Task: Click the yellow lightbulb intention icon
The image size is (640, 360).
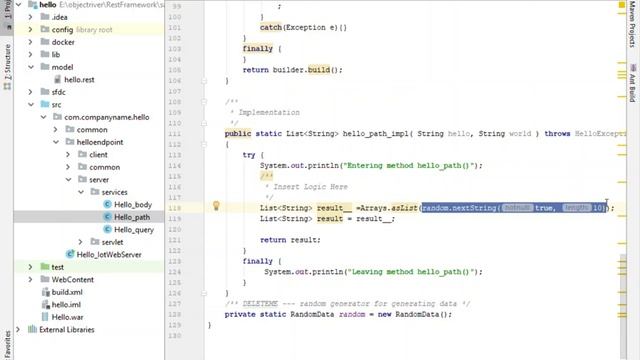Action: (216, 206)
